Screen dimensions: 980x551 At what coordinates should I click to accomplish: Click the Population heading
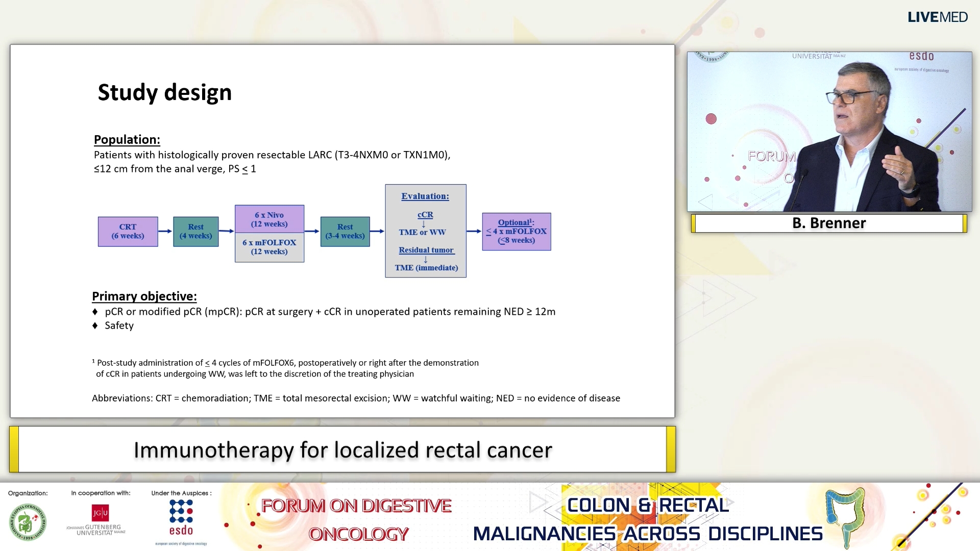coord(127,139)
